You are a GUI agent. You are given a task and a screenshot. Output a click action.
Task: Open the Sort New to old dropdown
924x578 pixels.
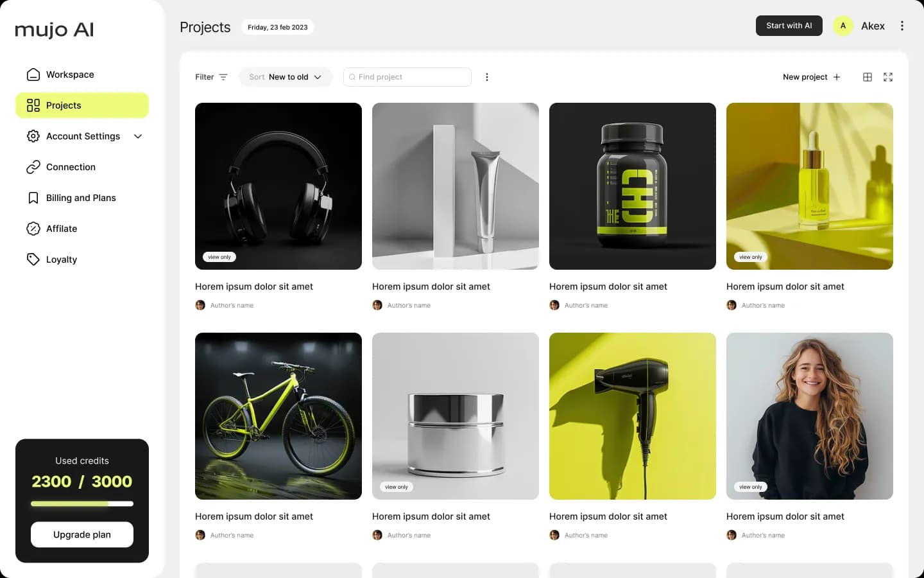(286, 77)
